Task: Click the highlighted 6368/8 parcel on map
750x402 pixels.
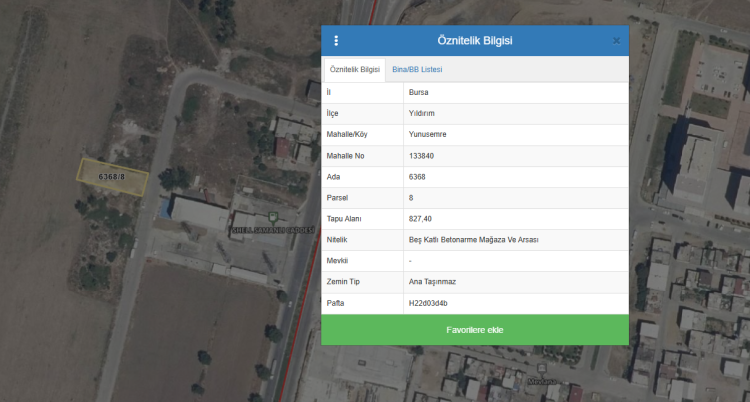Action: tap(112, 177)
